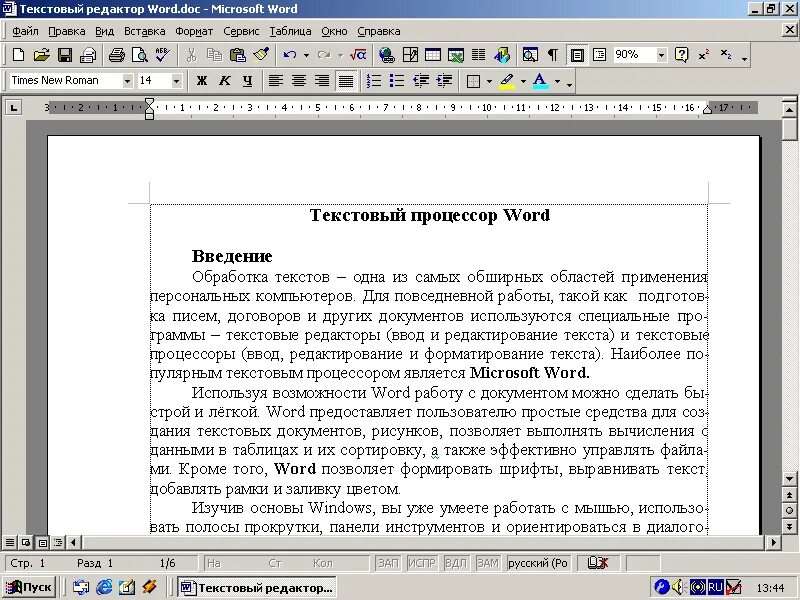The image size is (800, 600).
Task: Apply yellow highlight color
Action: (507, 81)
